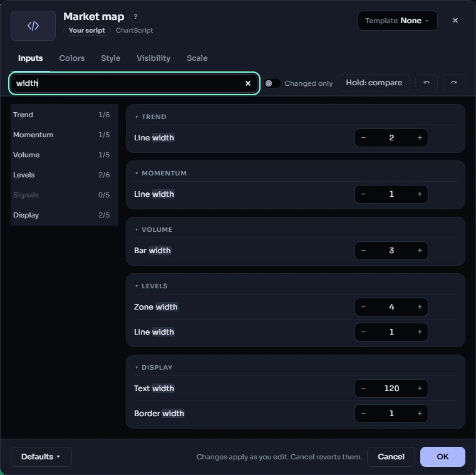Select Signals in the group list
Image resolution: width=476 pixels, height=475 pixels.
(65, 195)
